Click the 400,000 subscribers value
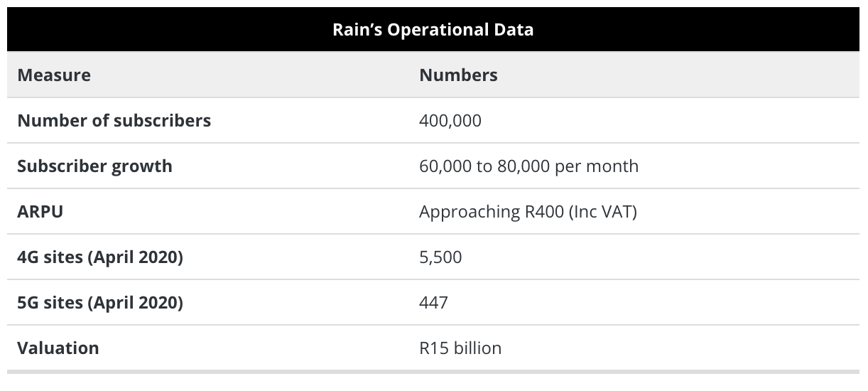Screen dimensions: 868x391 tap(450, 120)
